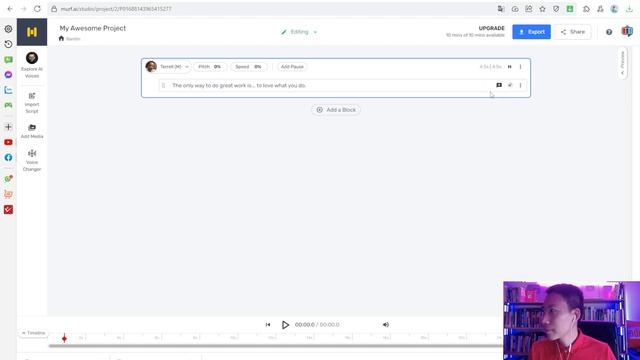Open the user profile avatar in Murf header
Viewport: 640px width, 360px height.
click(x=627, y=31)
